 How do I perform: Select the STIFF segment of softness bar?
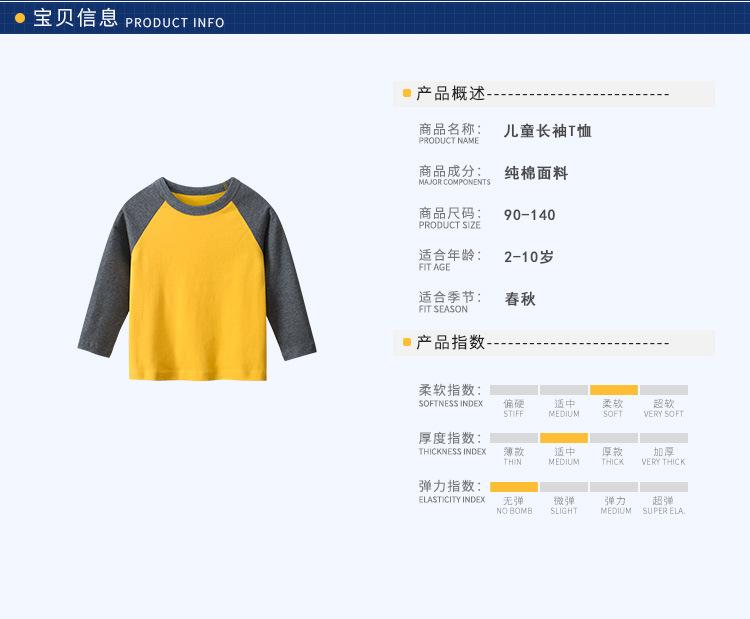point(514,390)
